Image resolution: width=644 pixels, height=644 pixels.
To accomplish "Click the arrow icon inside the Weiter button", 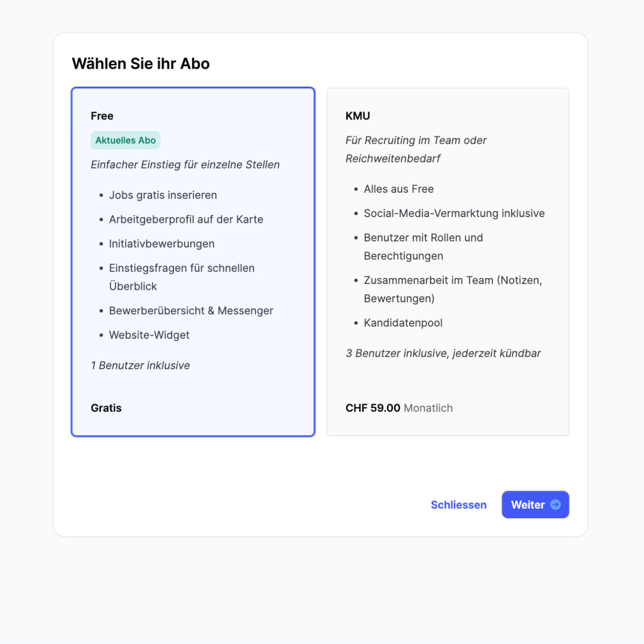I will [555, 505].
